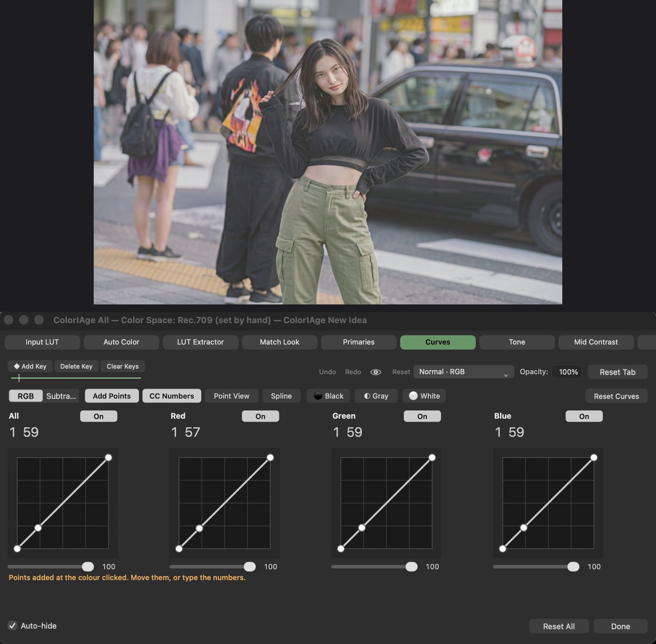Turn off the Blue channel On toggle
This screenshot has height=644, width=656.
click(x=584, y=416)
